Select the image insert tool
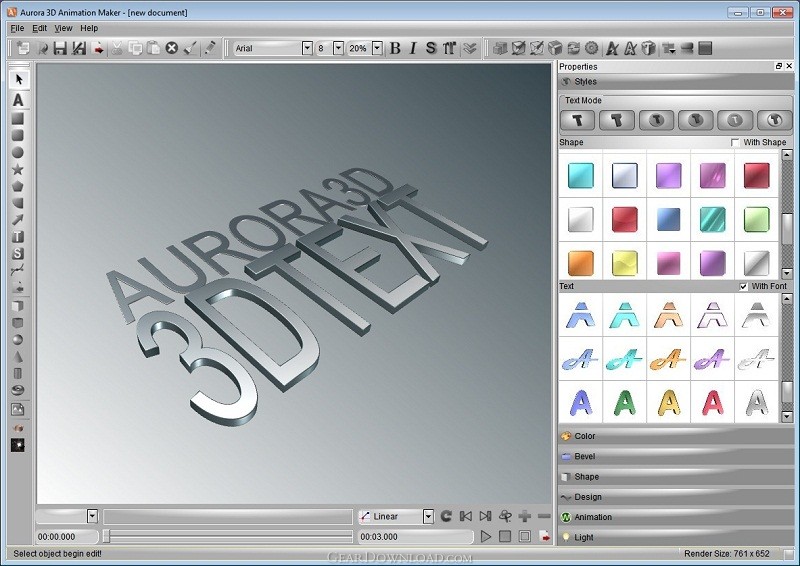800x566 pixels. (18, 409)
